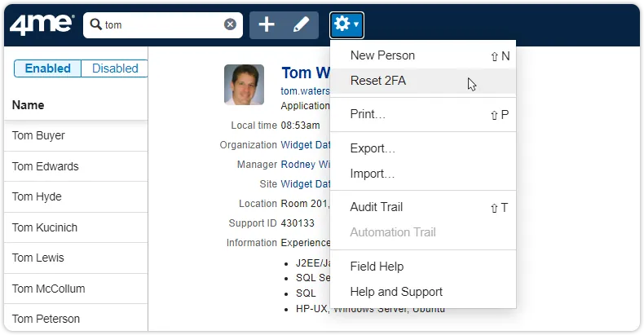
Task: Select Tom Peterson in the list
Action: click(x=76, y=318)
